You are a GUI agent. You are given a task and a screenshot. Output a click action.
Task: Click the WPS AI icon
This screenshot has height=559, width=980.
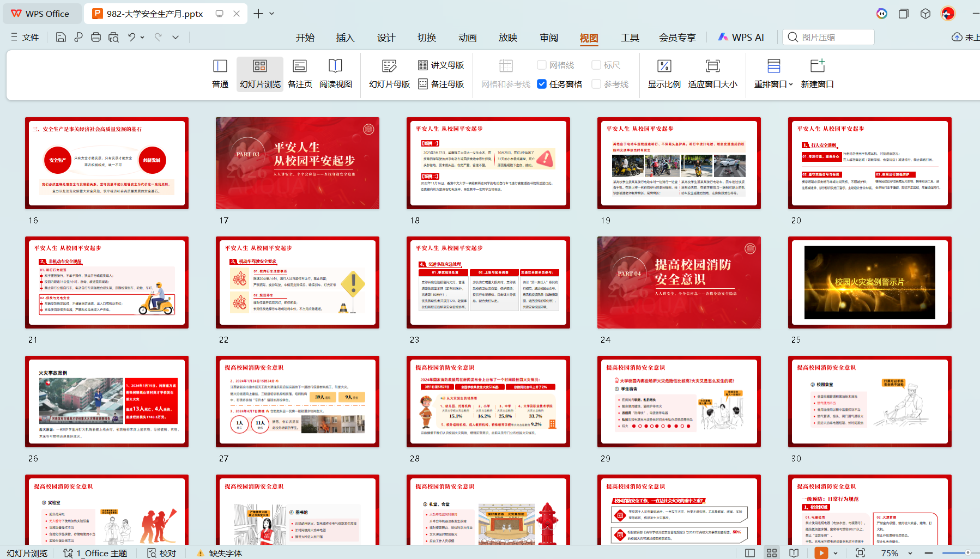[x=741, y=37]
